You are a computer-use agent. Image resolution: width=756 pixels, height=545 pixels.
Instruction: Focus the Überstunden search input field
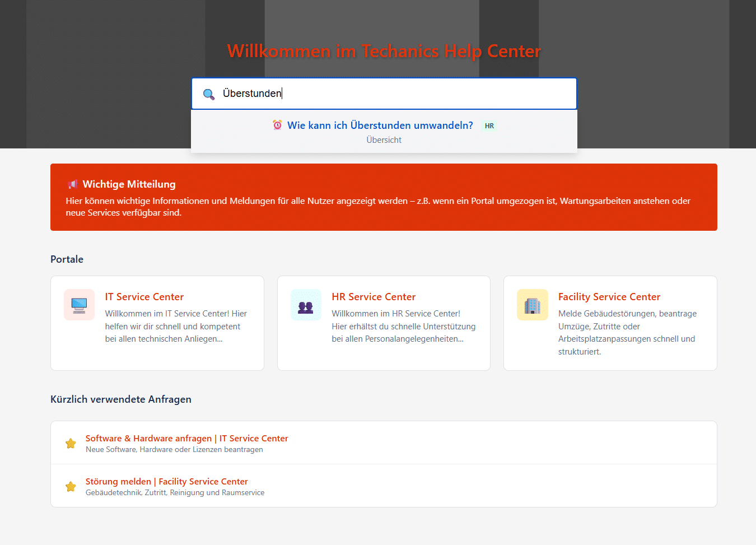point(384,94)
